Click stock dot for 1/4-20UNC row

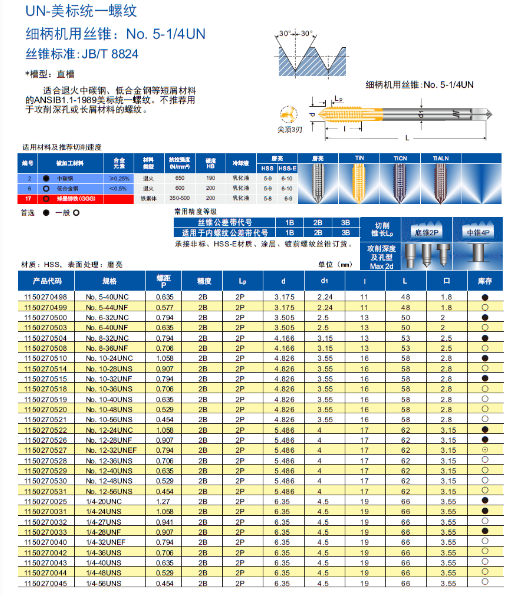(x=485, y=501)
